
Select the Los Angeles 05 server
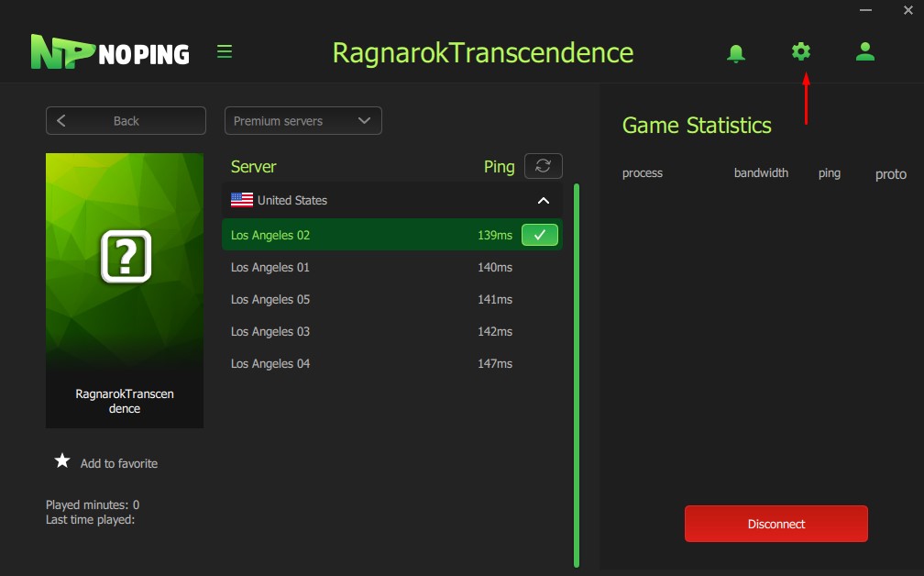[392, 300]
